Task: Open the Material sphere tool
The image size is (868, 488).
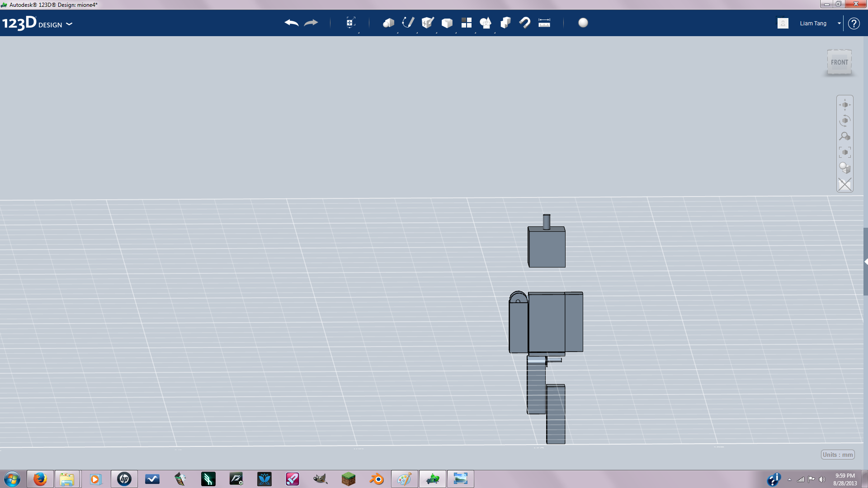Action: pos(583,23)
